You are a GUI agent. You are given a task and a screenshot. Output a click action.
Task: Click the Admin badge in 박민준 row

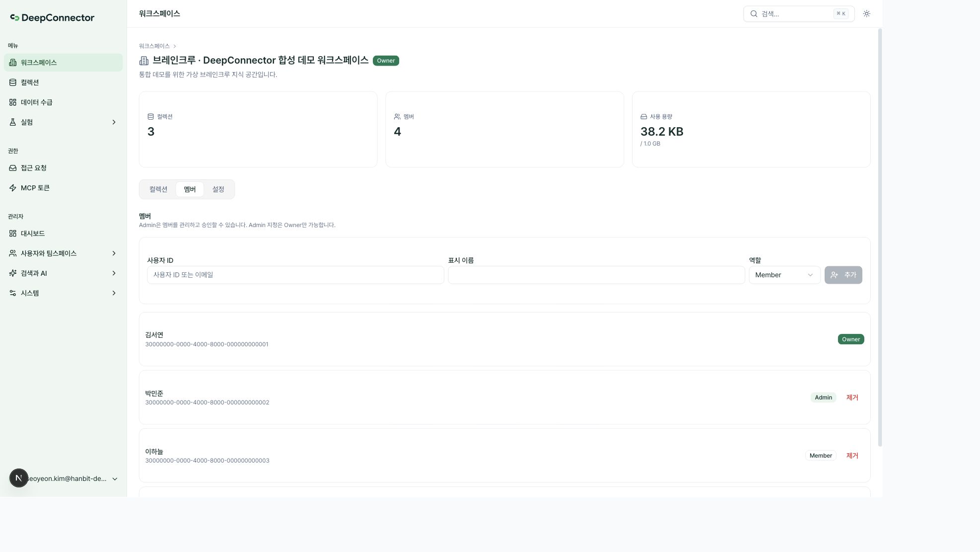(x=823, y=397)
